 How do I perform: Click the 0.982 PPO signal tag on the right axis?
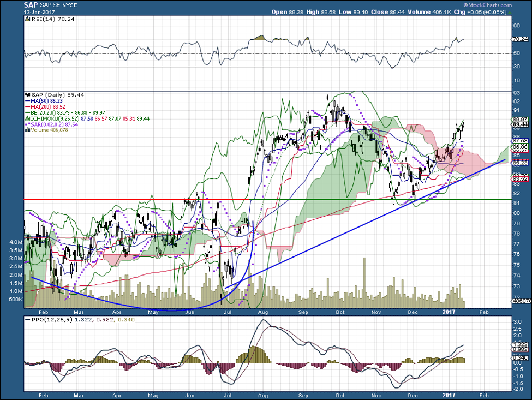(x=520, y=349)
